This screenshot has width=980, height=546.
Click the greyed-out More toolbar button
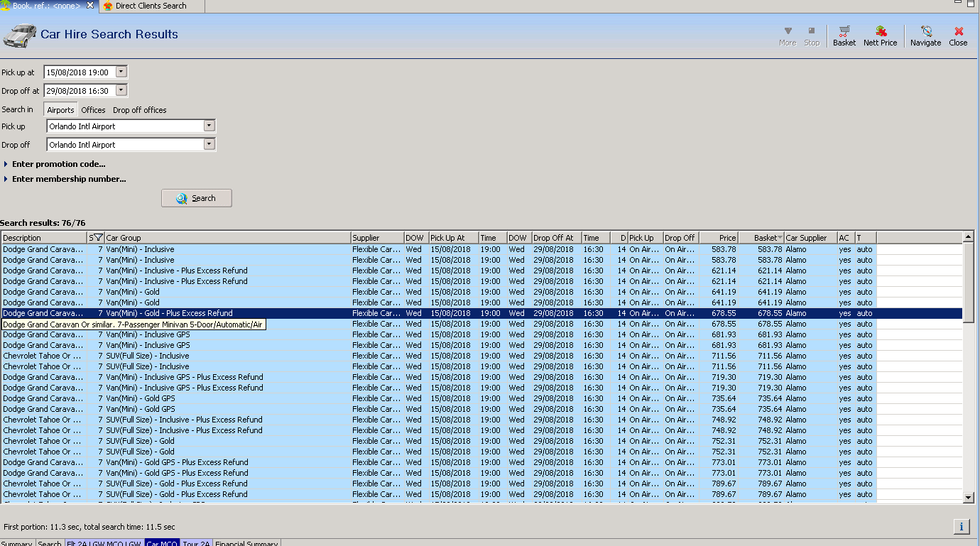[788, 36]
